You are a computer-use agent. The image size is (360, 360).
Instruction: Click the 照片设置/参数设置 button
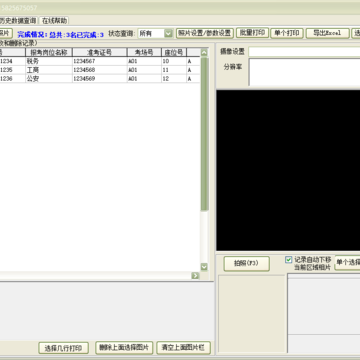point(205,33)
